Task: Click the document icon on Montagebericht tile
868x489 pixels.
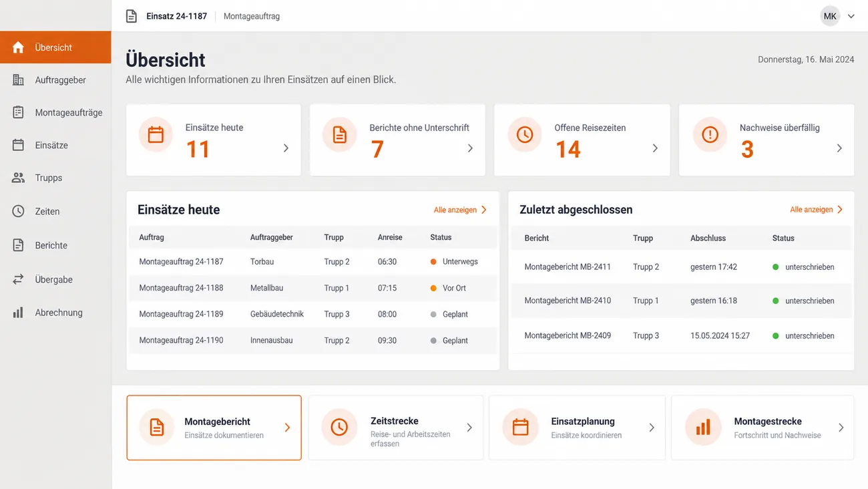Action: tap(157, 427)
